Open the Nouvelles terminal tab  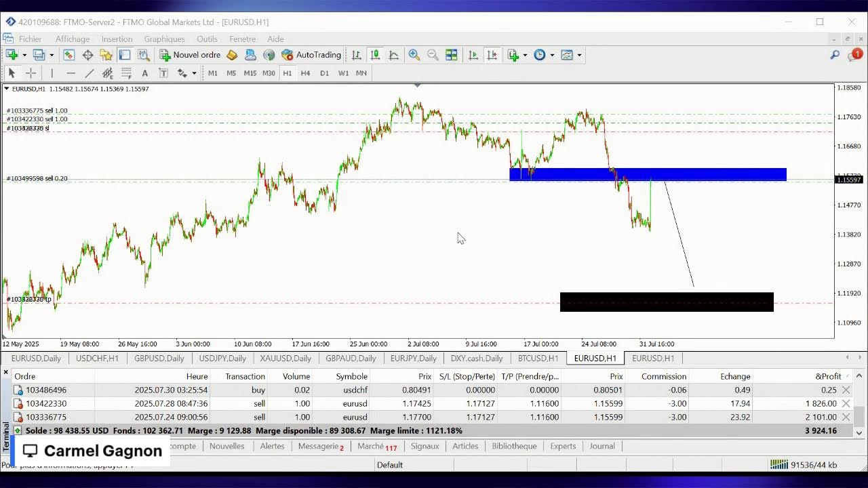pos(226,446)
